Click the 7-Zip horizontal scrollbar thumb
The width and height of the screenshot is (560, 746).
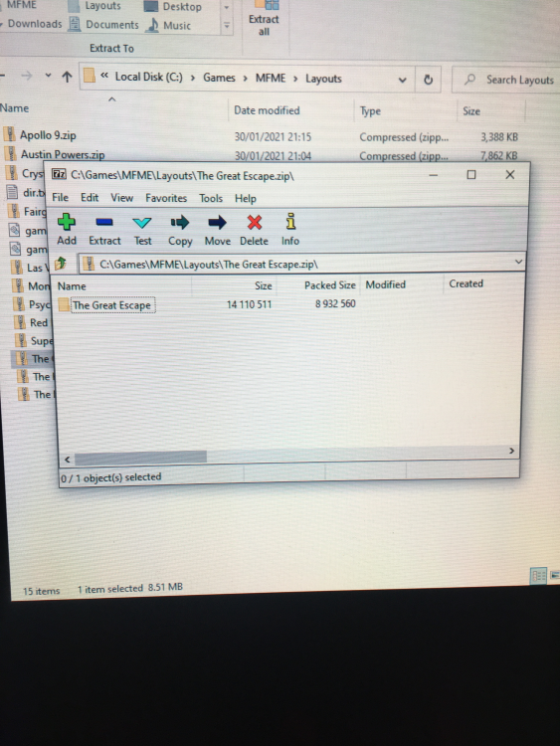(140, 458)
